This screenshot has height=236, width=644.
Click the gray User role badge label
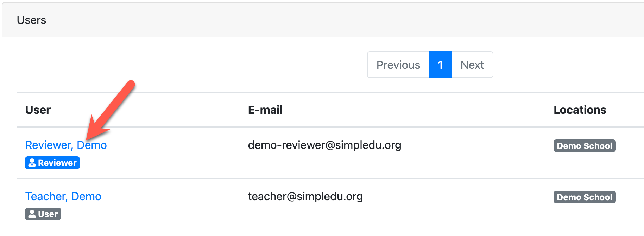(x=48, y=214)
